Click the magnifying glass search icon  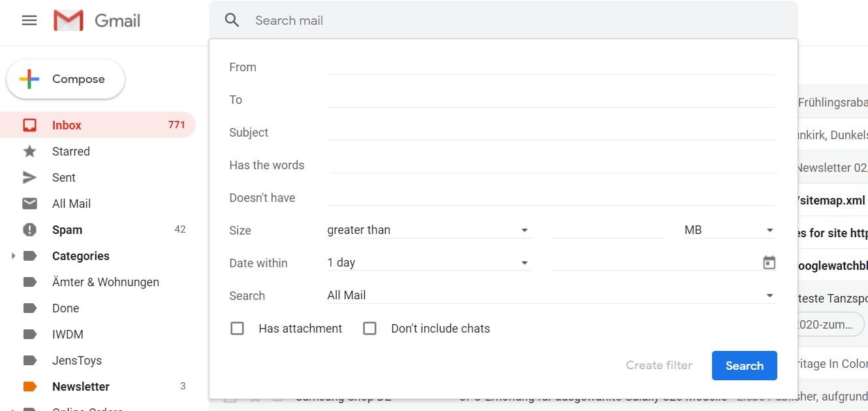(x=232, y=20)
